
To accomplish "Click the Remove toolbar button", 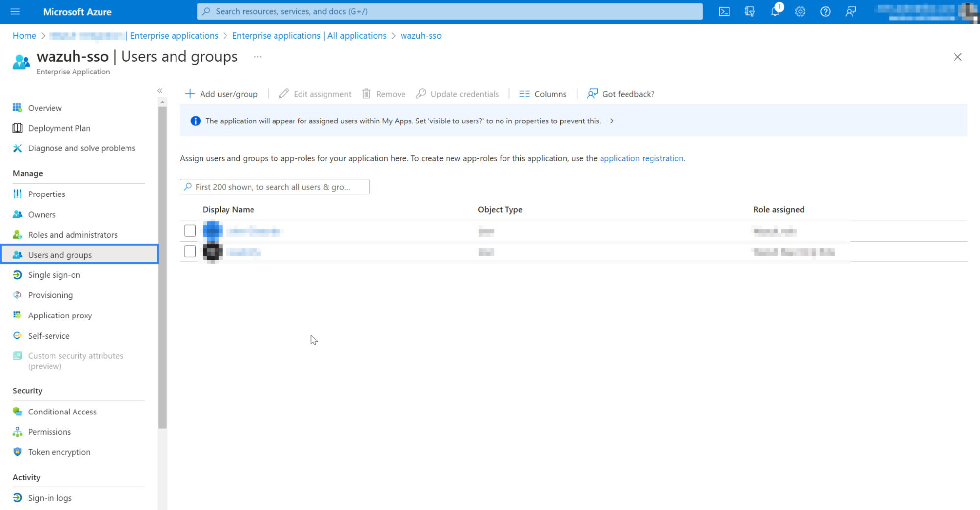I will tap(383, 94).
